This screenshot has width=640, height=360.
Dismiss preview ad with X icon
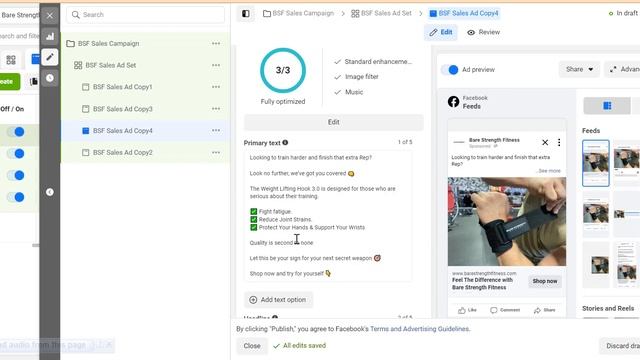[x=545, y=142]
